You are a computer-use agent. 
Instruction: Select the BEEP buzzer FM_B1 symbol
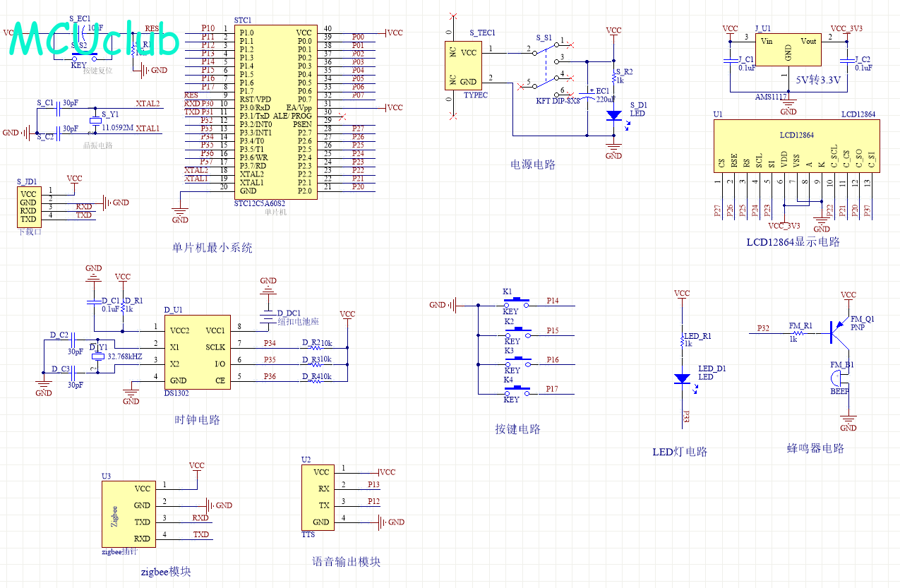pyautogui.click(x=841, y=378)
